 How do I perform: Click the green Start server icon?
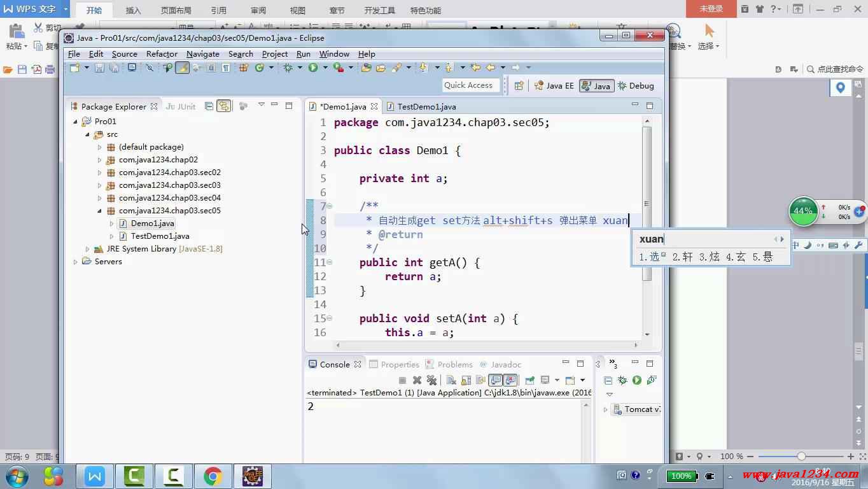pos(637,380)
